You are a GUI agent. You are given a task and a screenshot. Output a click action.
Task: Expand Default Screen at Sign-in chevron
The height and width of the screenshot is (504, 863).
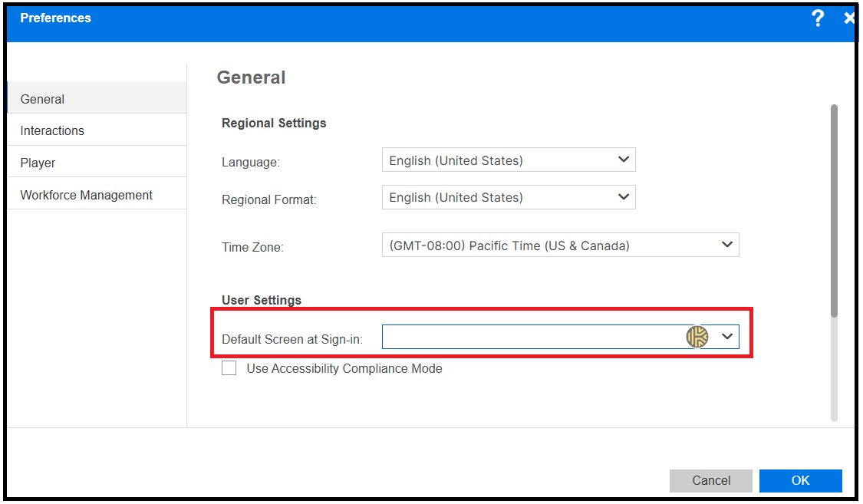tap(727, 337)
